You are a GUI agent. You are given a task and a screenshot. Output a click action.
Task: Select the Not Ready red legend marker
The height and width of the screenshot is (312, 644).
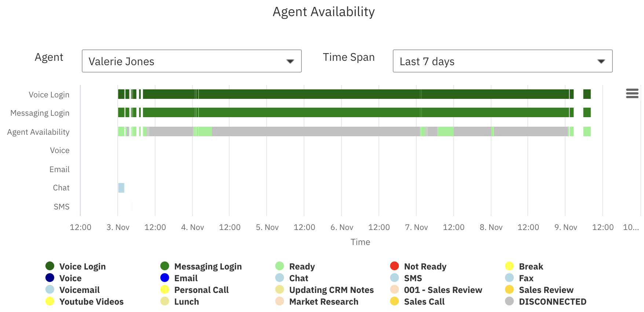(394, 266)
